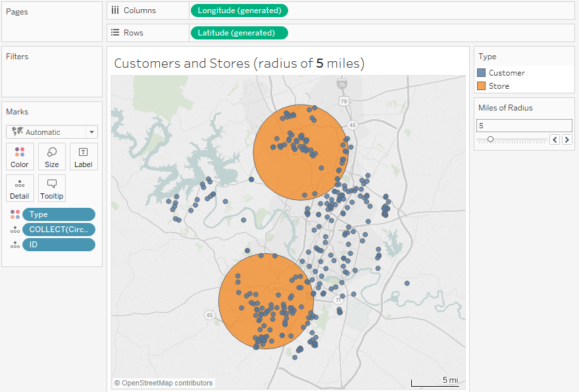Click the Tooltip marks card
579x392 pixels.
52,188
